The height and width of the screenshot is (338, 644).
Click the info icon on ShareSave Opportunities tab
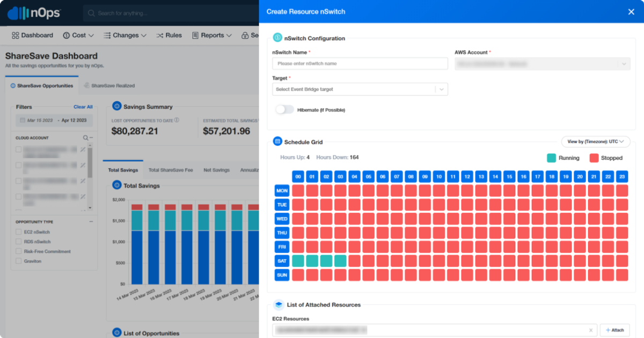pyautogui.click(x=13, y=86)
